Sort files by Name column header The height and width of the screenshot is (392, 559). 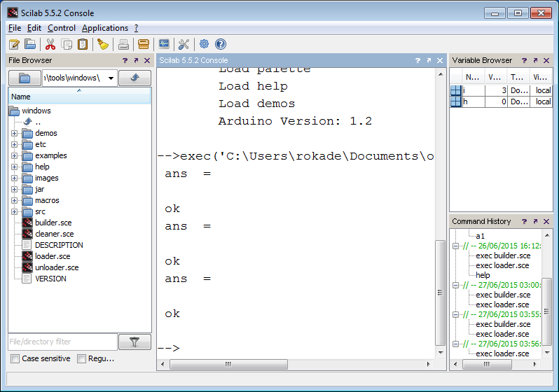tap(79, 96)
